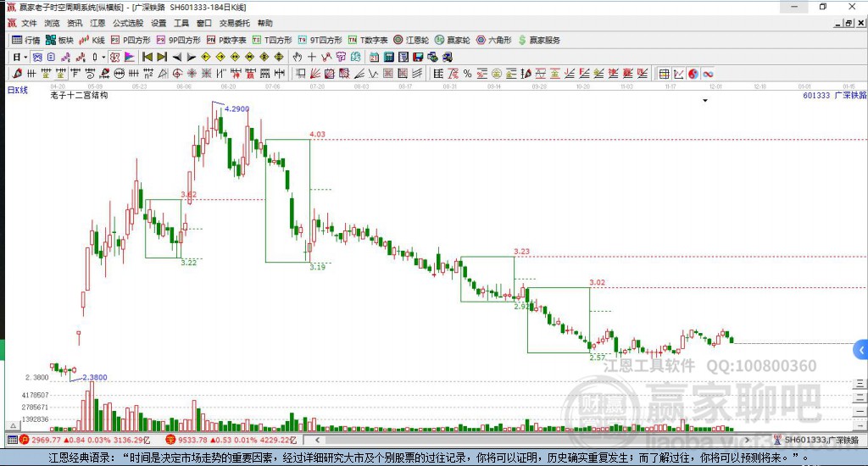
Task: Click the up triangle beside volume pane
Action: click(x=13, y=425)
